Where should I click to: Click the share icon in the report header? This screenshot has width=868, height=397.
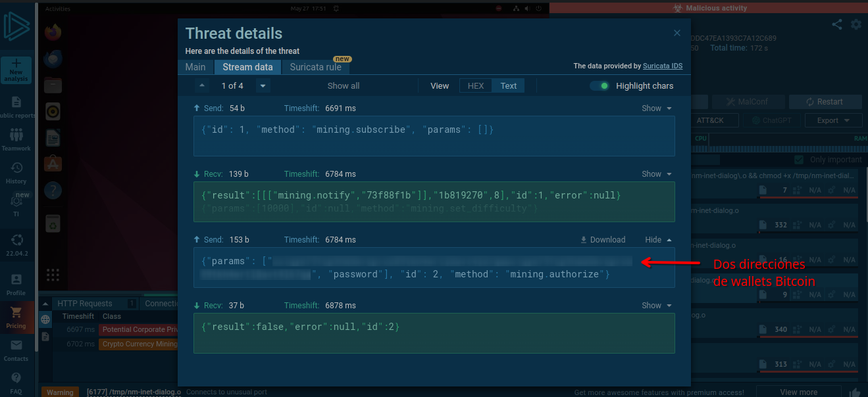coord(836,24)
